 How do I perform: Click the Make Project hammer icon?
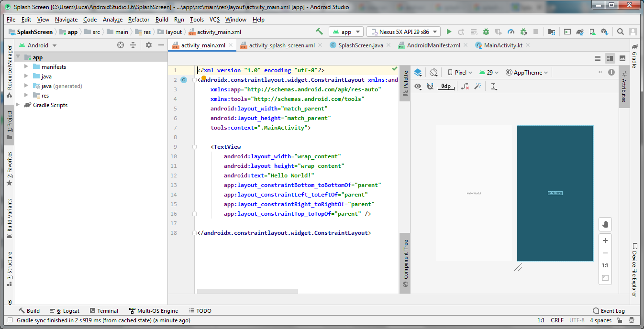pyautogui.click(x=320, y=32)
